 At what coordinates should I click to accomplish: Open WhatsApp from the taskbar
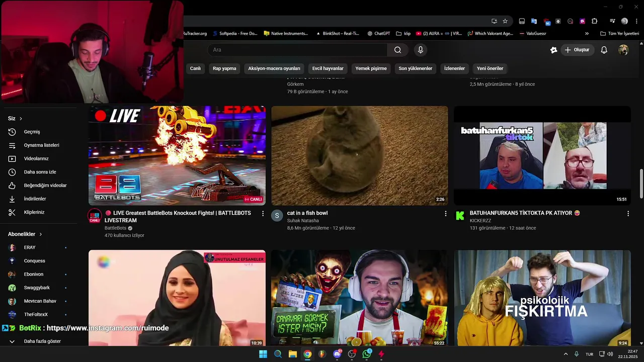coord(367,354)
